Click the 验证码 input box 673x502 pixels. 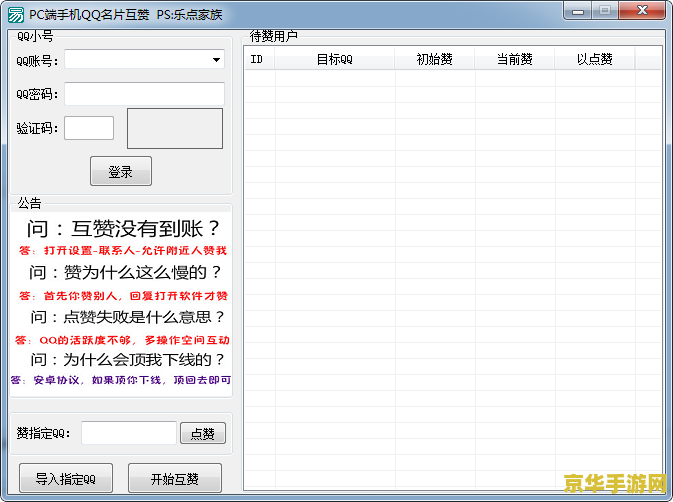point(89,128)
